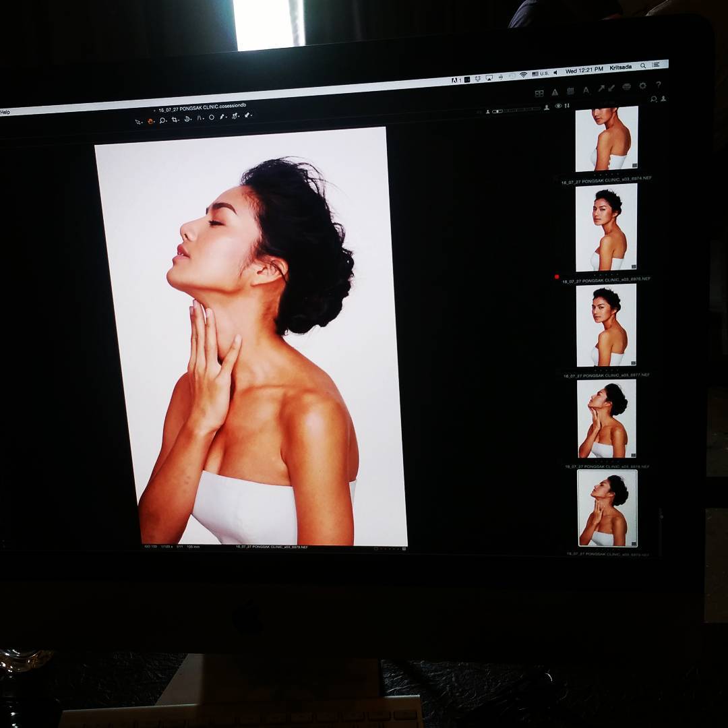Open Notification Center in menu bar

656,65
